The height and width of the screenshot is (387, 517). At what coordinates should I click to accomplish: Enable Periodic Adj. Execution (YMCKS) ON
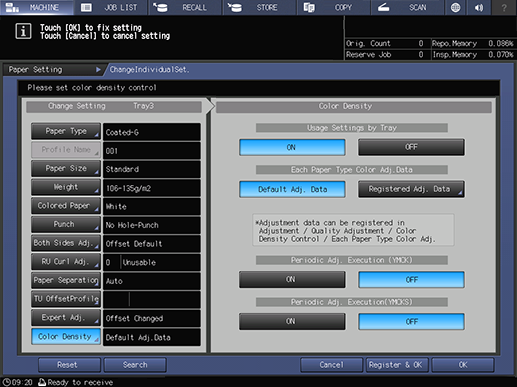click(292, 321)
